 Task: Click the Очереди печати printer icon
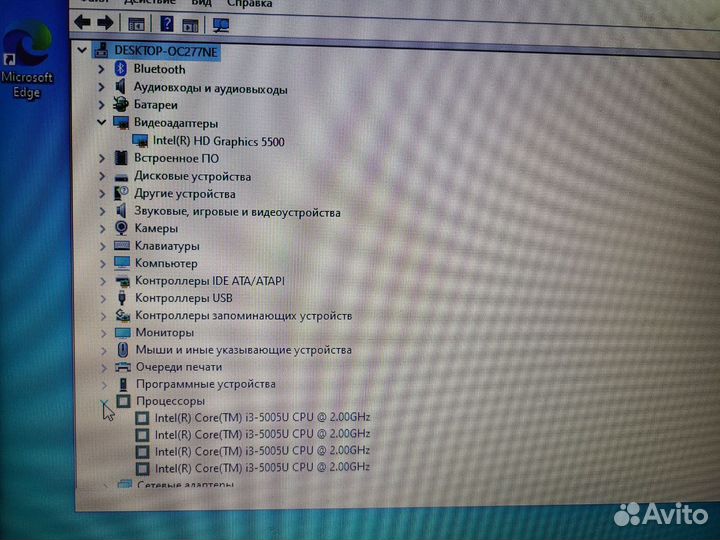point(123,367)
